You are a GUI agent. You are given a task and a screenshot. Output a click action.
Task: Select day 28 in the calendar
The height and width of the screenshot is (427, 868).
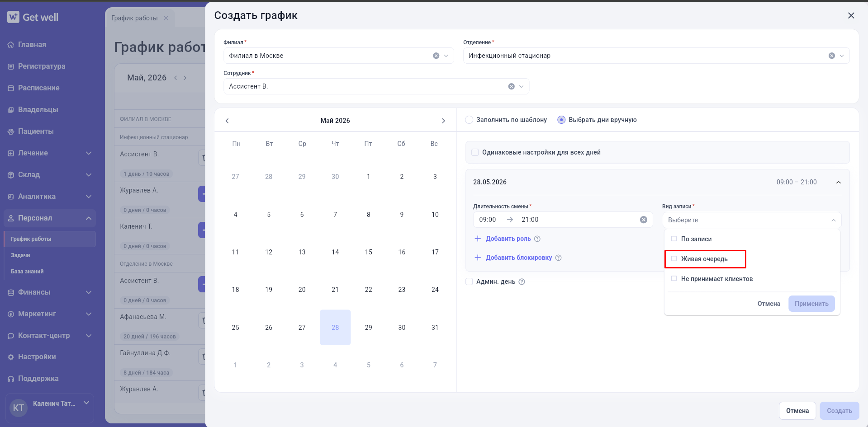pos(335,327)
